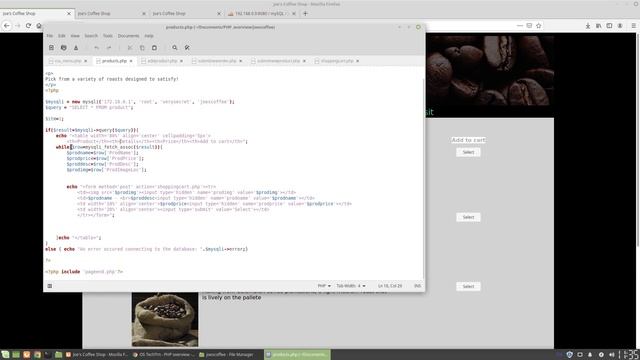Open Firefox Library icon
The width and height of the screenshot is (640, 360).
point(598,26)
